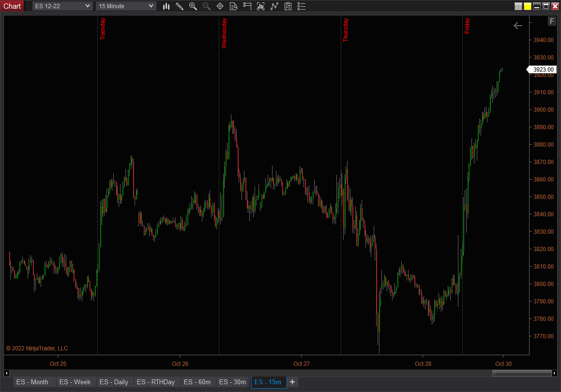Click the F function toggle on price axis
The height and width of the screenshot is (392, 561).
tap(551, 21)
